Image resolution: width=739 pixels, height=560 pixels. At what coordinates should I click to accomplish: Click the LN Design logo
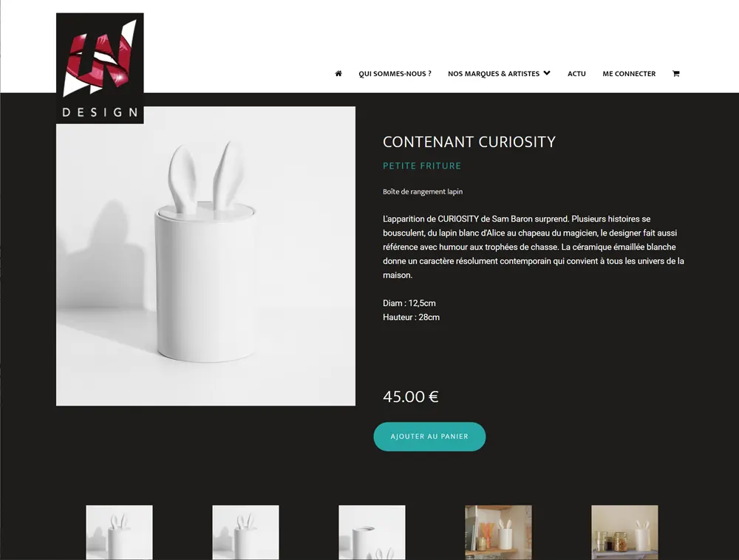(100, 68)
